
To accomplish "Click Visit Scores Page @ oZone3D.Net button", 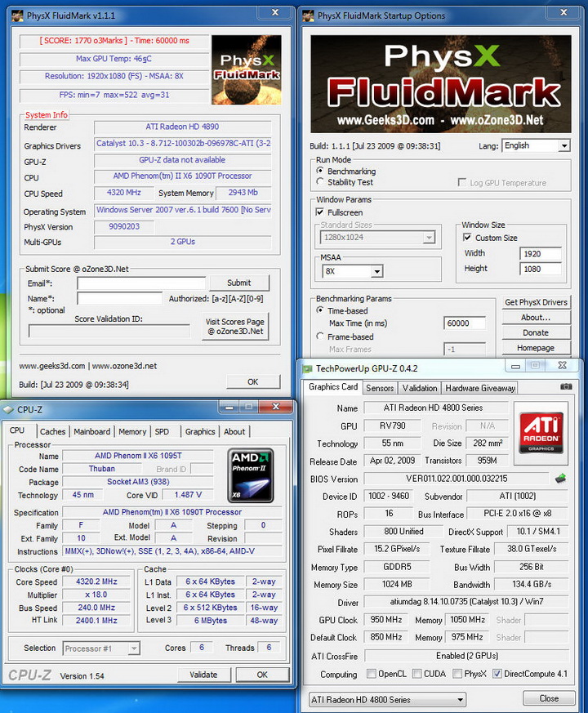I will click(x=235, y=327).
